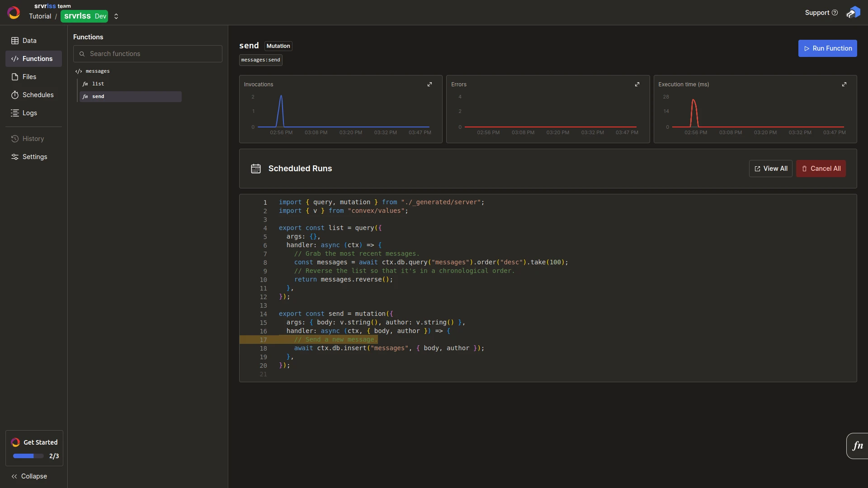The image size is (868, 488).
Task: Click the Errors chart title
Action: point(459,84)
